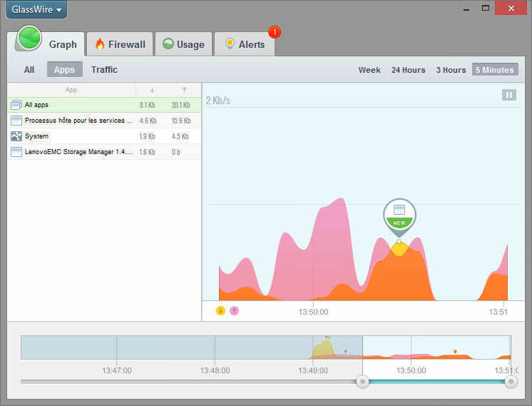The width and height of the screenshot is (532, 406).
Task: Click the Alerts bell icon
Action: pos(230,44)
